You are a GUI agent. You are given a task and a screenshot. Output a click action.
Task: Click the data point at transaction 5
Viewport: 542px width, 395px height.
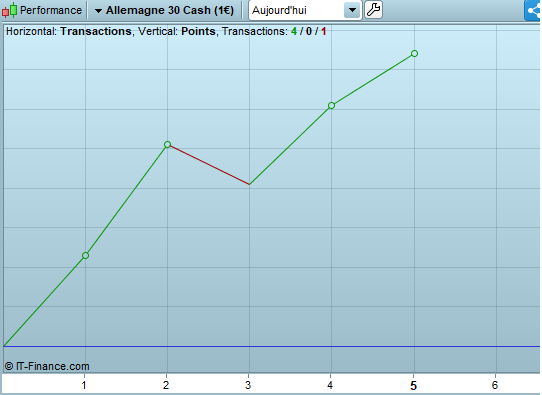coord(414,54)
